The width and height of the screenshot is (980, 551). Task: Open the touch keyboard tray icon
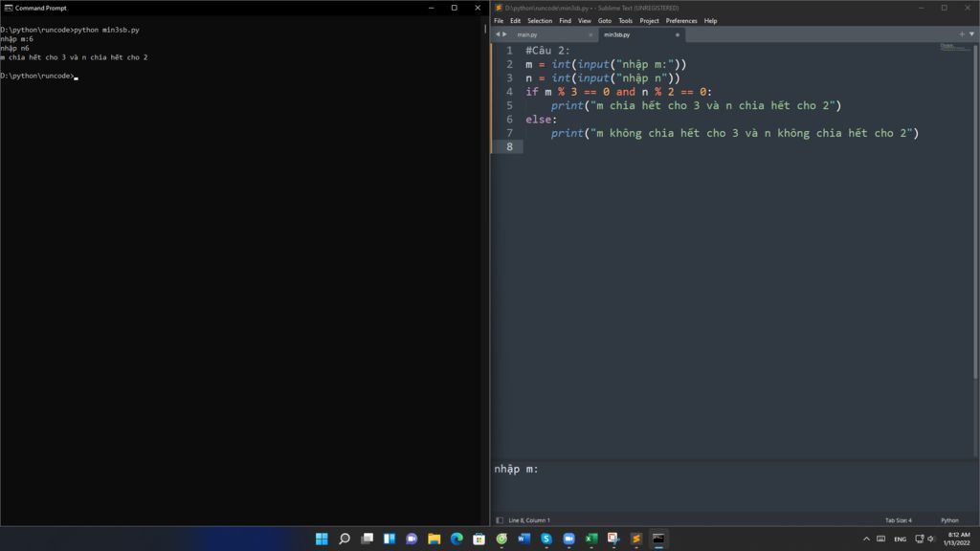pos(880,539)
